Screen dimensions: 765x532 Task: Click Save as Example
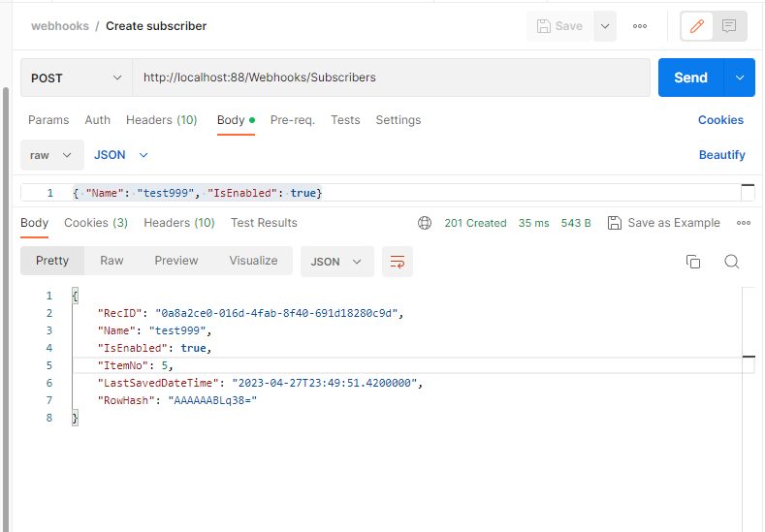664,223
